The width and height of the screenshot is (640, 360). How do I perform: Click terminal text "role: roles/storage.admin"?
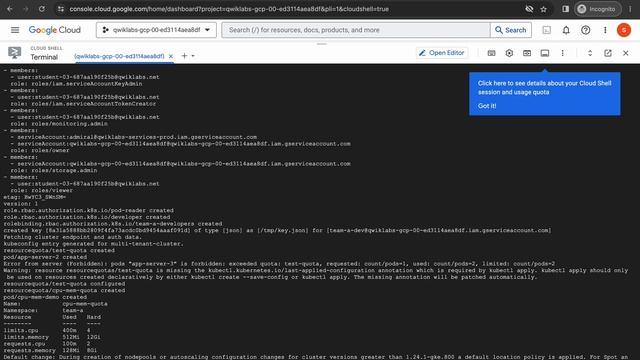point(54,171)
